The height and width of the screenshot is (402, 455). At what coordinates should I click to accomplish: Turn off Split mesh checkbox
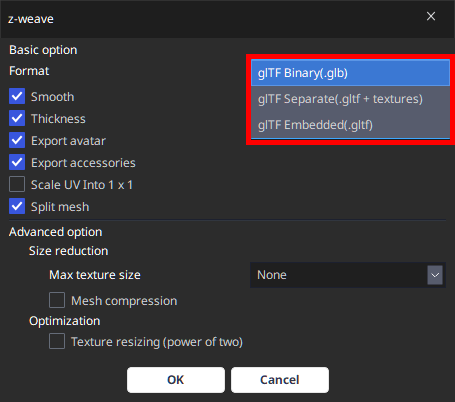(x=17, y=207)
